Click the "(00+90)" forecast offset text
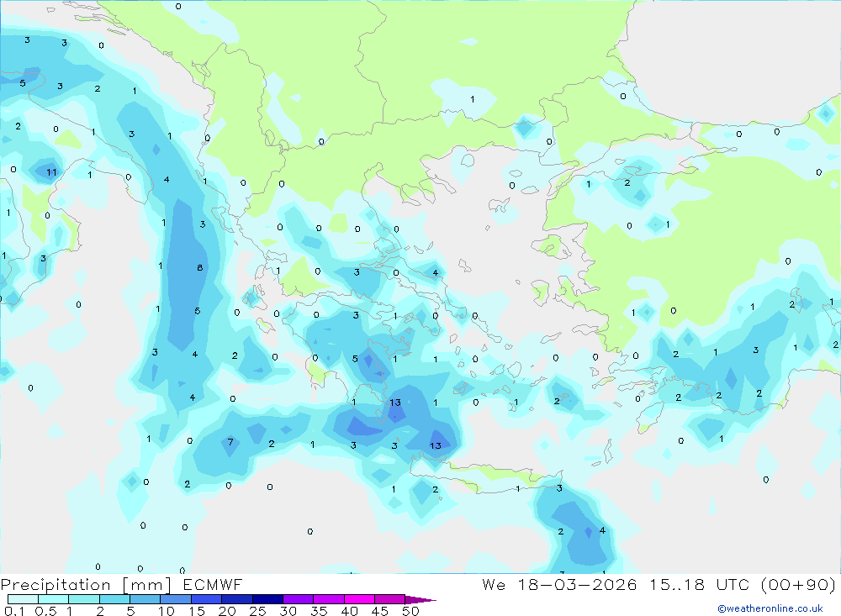841x616 pixels. coord(798,584)
